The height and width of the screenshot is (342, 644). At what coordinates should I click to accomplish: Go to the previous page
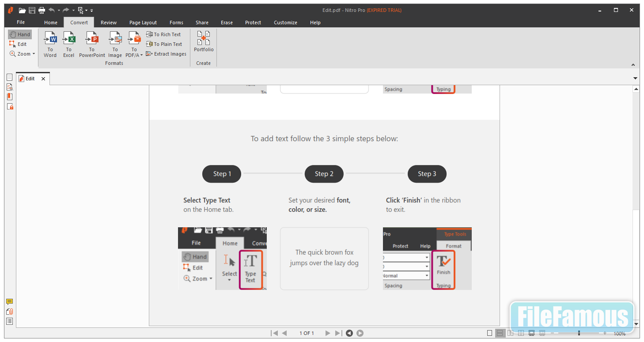[x=284, y=333]
